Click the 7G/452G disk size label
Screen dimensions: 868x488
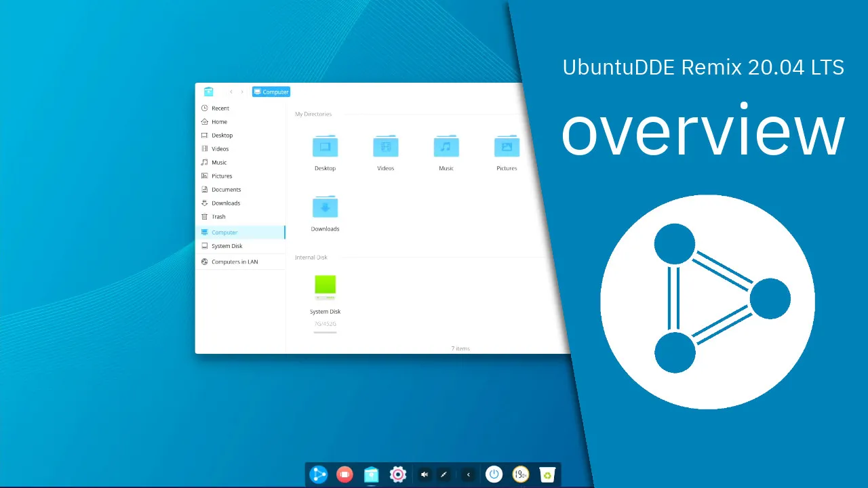tap(325, 324)
